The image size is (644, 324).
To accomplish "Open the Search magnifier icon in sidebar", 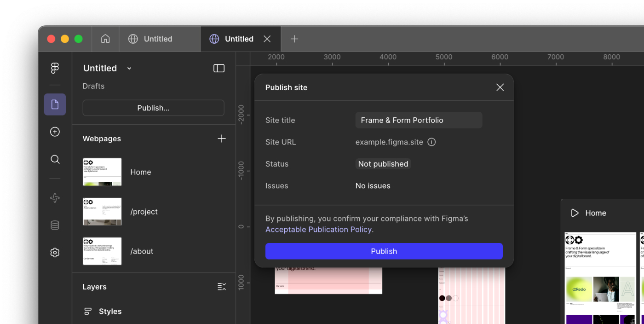I will tap(55, 159).
